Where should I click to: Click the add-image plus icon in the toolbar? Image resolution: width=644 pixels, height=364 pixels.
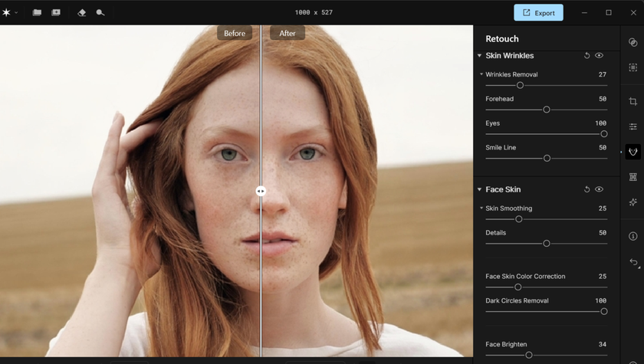pyautogui.click(x=56, y=12)
